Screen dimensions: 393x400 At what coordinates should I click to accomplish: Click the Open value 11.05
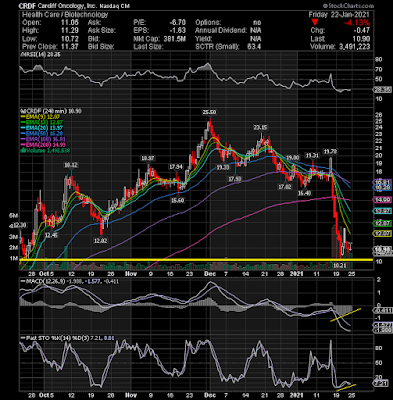70,23
